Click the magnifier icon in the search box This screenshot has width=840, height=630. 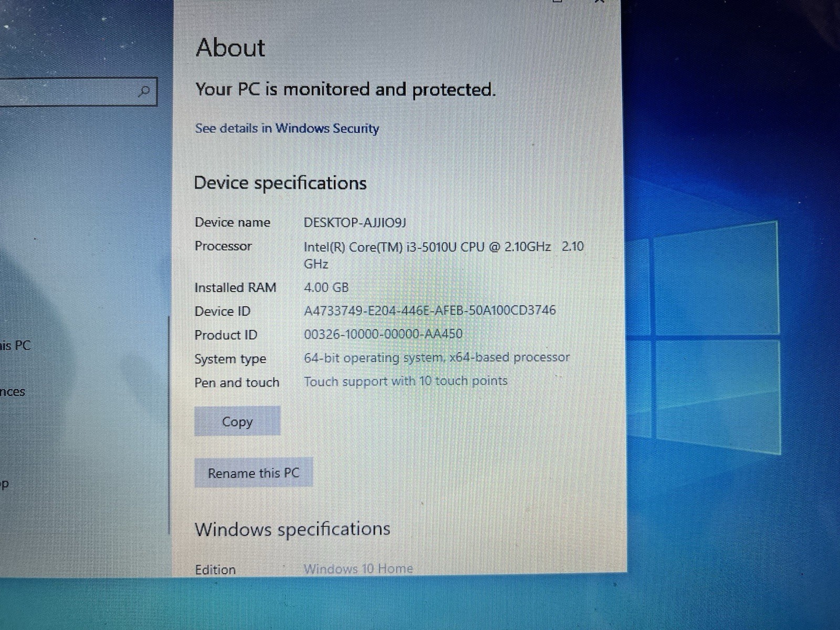pyautogui.click(x=144, y=91)
